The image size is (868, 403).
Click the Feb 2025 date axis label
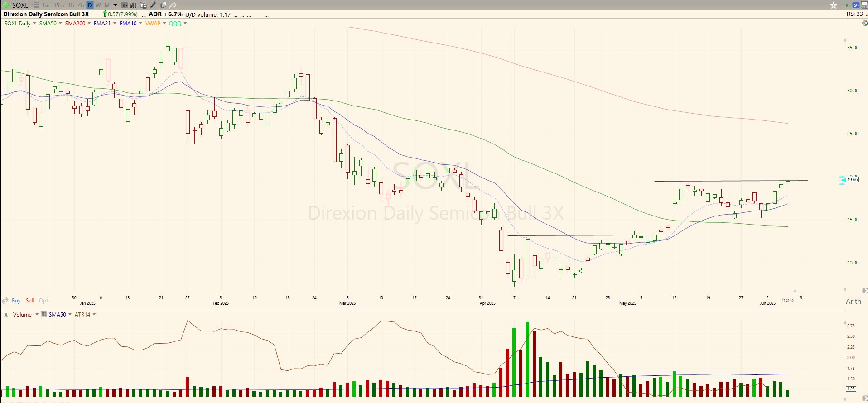coord(221,303)
